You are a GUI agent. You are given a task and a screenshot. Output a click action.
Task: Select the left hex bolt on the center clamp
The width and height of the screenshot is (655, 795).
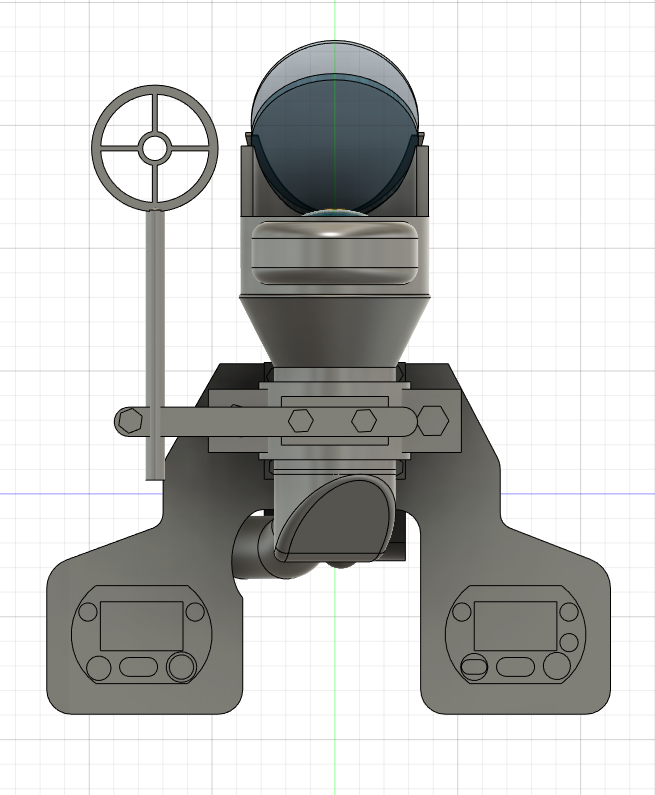(x=301, y=420)
